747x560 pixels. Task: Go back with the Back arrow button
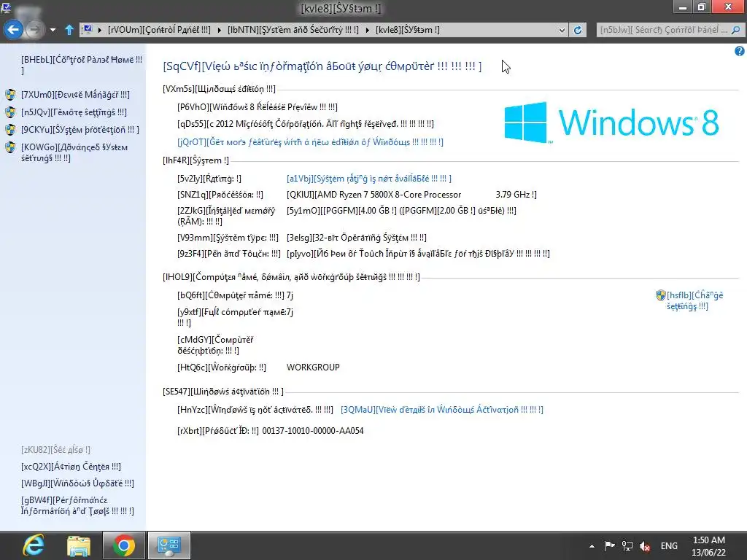coord(13,29)
